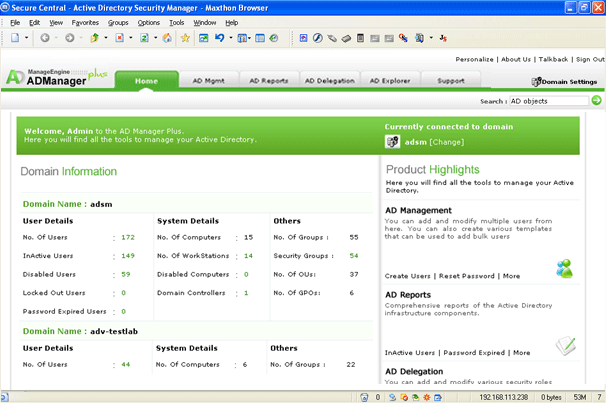Click the Sign Out link

coord(590,59)
